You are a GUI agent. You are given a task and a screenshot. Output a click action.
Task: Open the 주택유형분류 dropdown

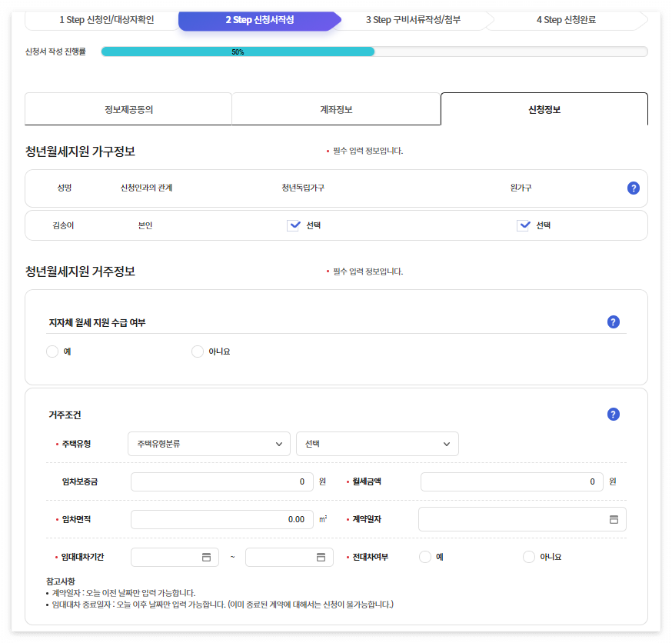click(x=208, y=444)
